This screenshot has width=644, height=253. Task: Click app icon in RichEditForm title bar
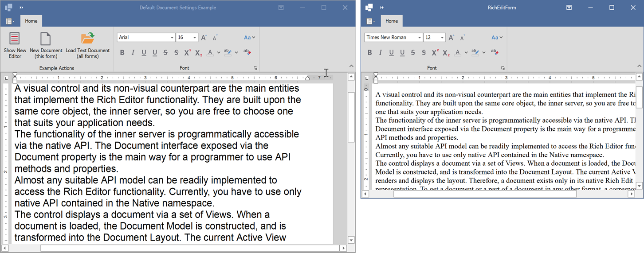[x=369, y=8]
